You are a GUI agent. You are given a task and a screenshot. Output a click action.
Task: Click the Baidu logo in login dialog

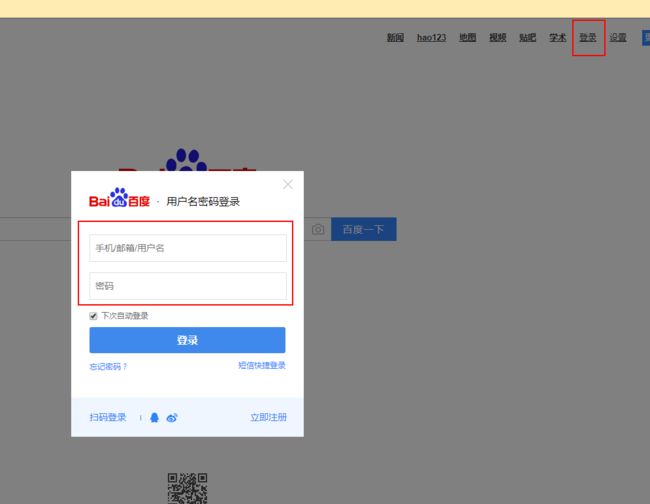point(119,198)
